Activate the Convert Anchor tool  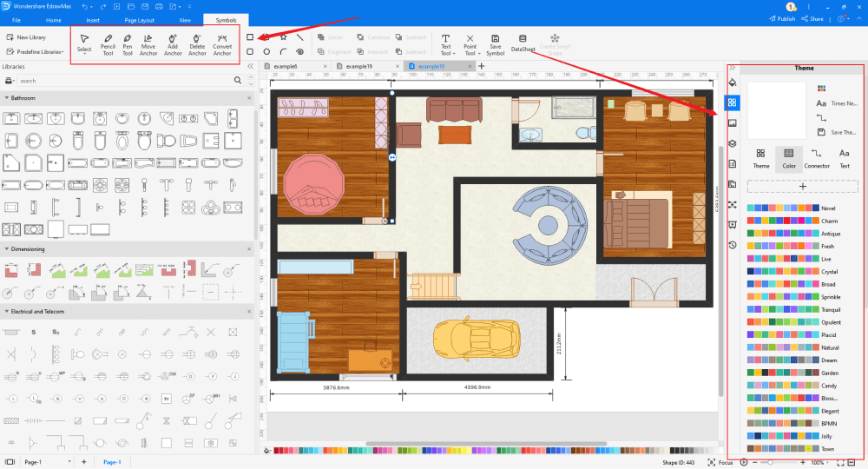tap(222, 45)
